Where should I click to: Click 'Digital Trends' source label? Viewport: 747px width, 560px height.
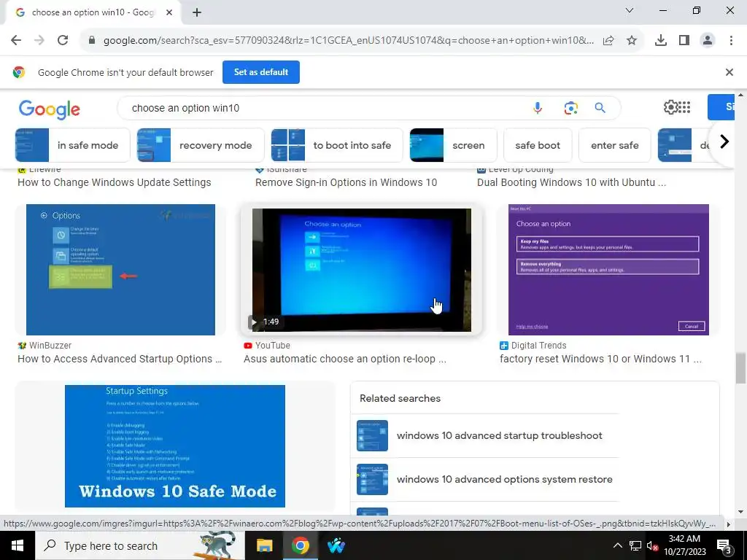538,346
